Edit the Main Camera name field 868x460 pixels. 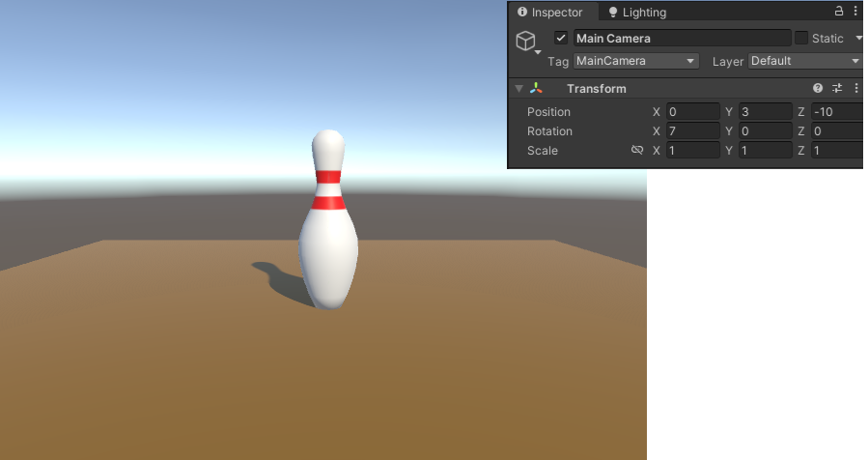682,38
